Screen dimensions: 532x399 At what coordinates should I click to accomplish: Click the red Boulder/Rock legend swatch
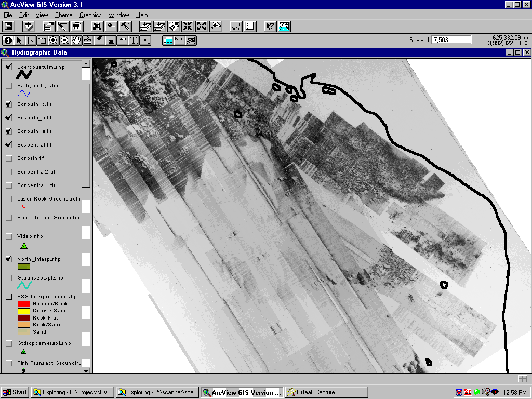pos(24,304)
